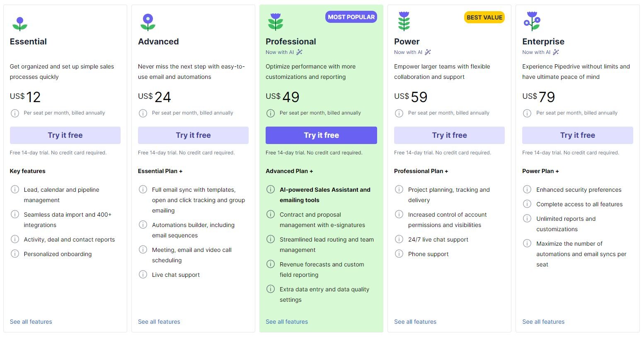Open info icon next to Personalized onboarding

[x=15, y=254]
